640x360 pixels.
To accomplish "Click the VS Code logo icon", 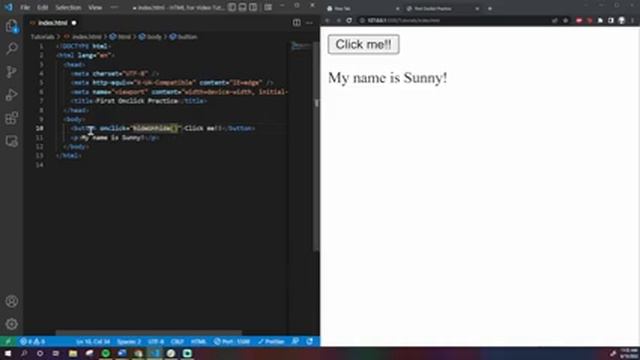I will [9, 7].
